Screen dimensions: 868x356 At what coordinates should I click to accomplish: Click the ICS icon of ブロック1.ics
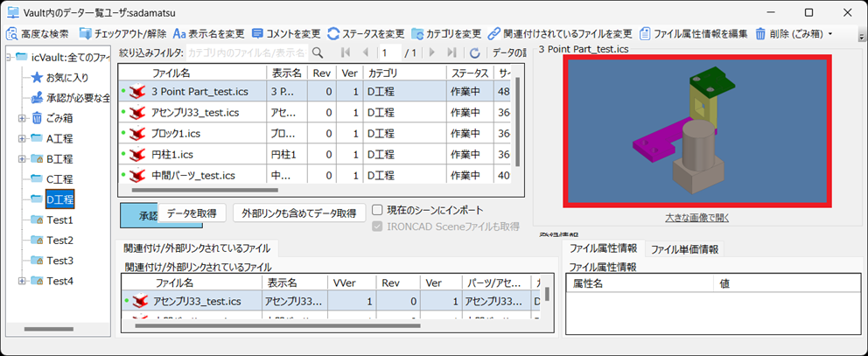[136, 134]
